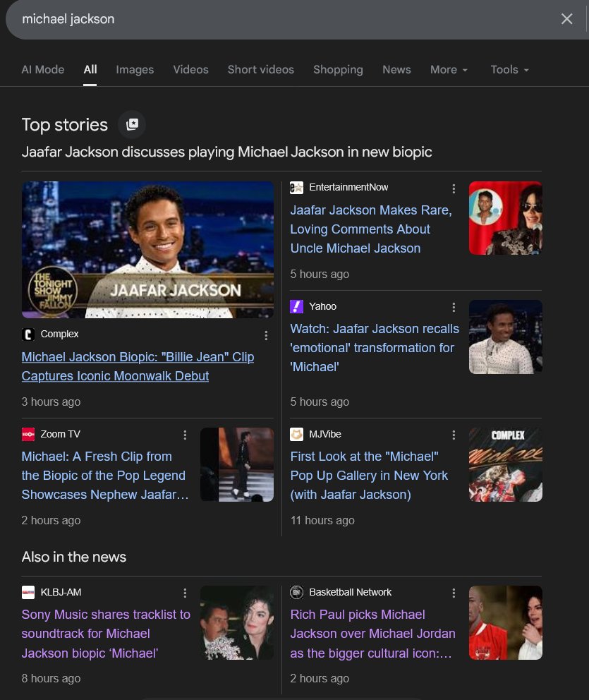
Task: Go to the Short videos tab
Action: click(x=260, y=70)
